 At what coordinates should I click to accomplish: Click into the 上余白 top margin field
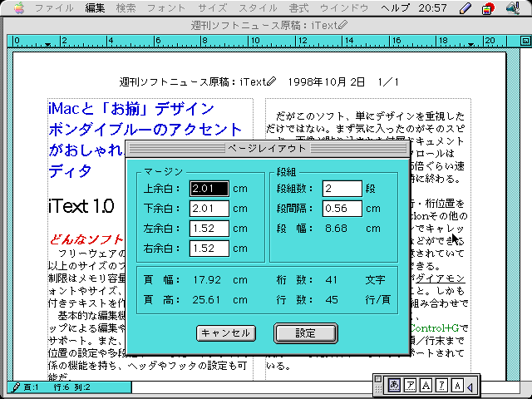[x=209, y=189]
